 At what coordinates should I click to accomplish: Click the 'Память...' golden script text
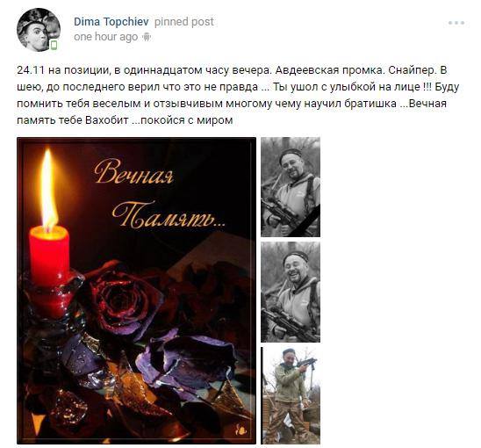[169, 215]
